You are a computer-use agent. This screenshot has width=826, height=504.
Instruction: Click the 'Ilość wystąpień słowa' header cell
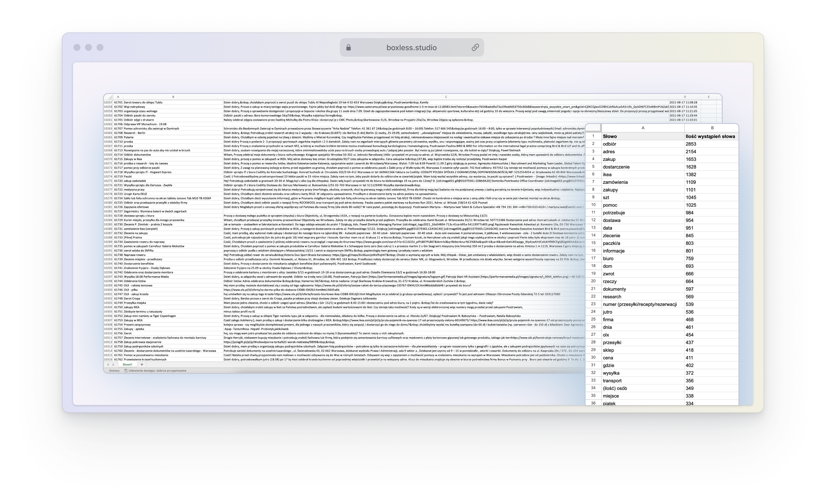click(710, 136)
